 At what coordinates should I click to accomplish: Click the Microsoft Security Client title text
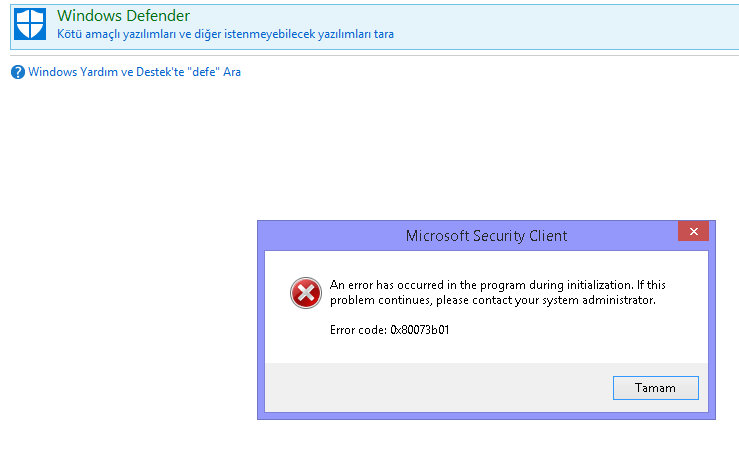tap(486, 236)
